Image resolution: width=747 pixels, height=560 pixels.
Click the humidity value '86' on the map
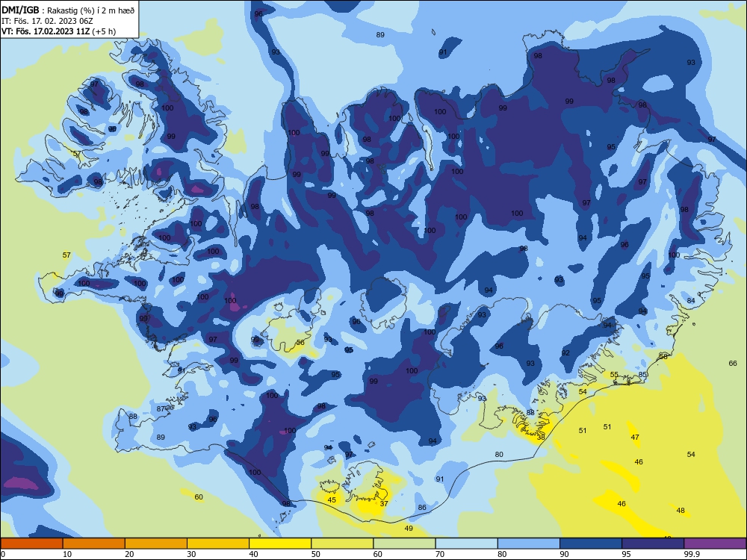(422, 507)
